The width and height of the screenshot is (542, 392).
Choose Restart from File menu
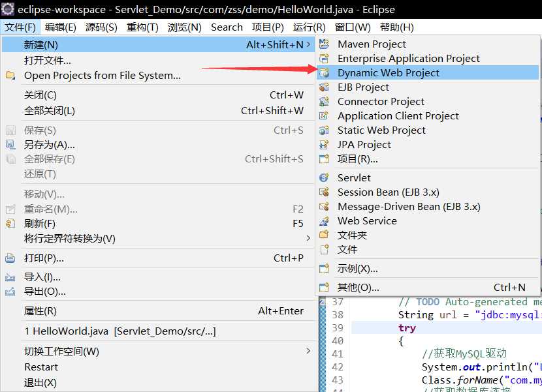pyautogui.click(x=158, y=367)
